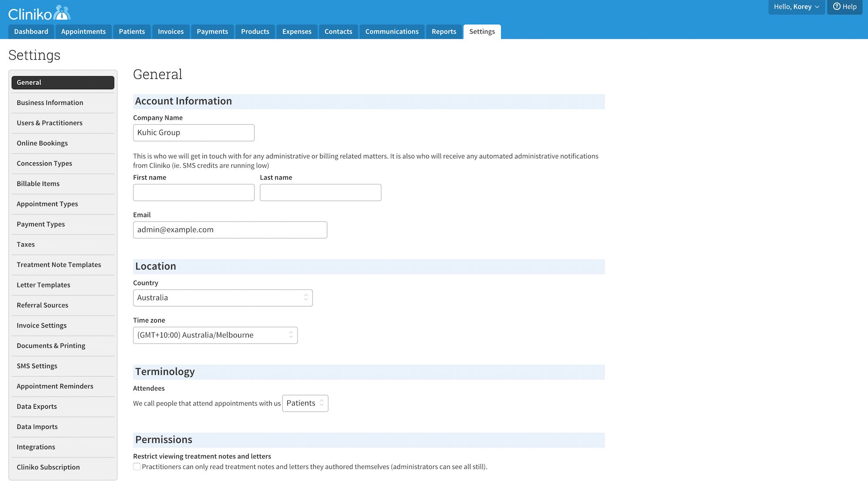
Task: Focus the First name input
Action: [193, 192]
